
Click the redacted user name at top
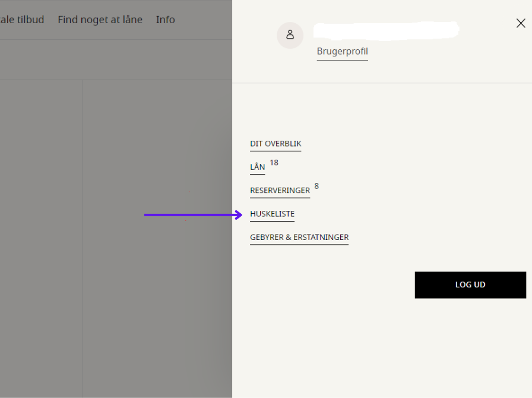[x=386, y=29]
